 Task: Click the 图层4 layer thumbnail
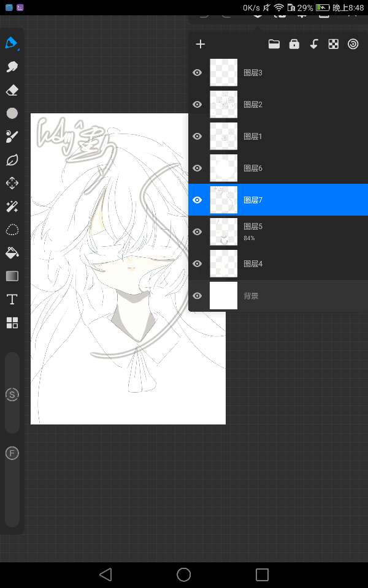click(x=223, y=263)
